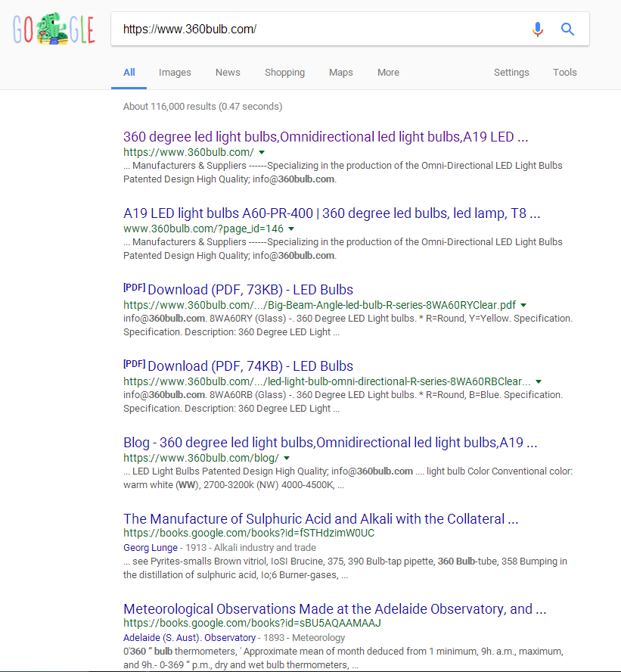
Task: Open '360 degree led light bulbs,Omnidirectional' result
Action: coord(325,137)
